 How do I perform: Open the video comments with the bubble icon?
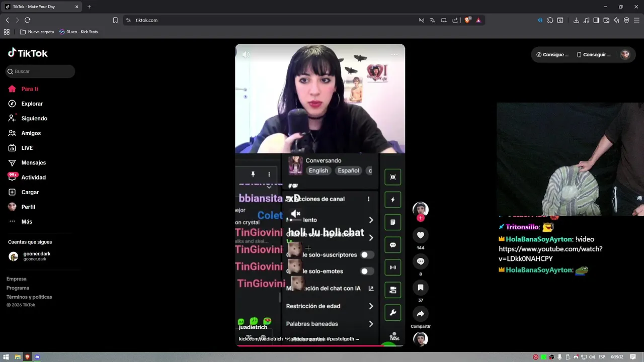point(421,261)
